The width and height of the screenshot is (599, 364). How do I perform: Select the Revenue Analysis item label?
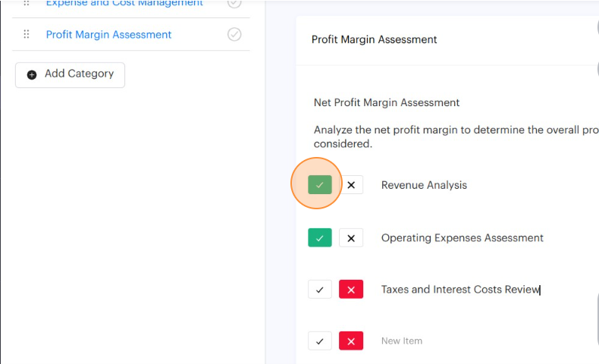point(424,185)
